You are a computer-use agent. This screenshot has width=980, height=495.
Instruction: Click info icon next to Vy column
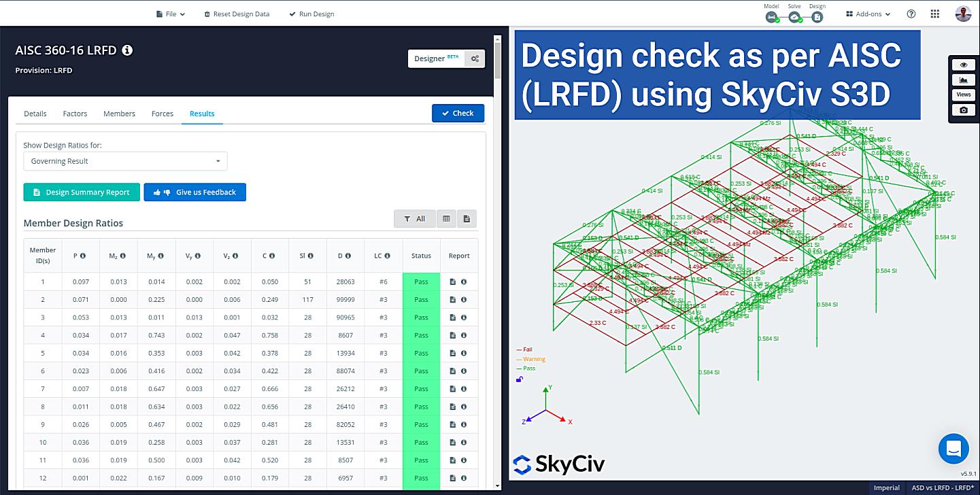click(198, 256)
